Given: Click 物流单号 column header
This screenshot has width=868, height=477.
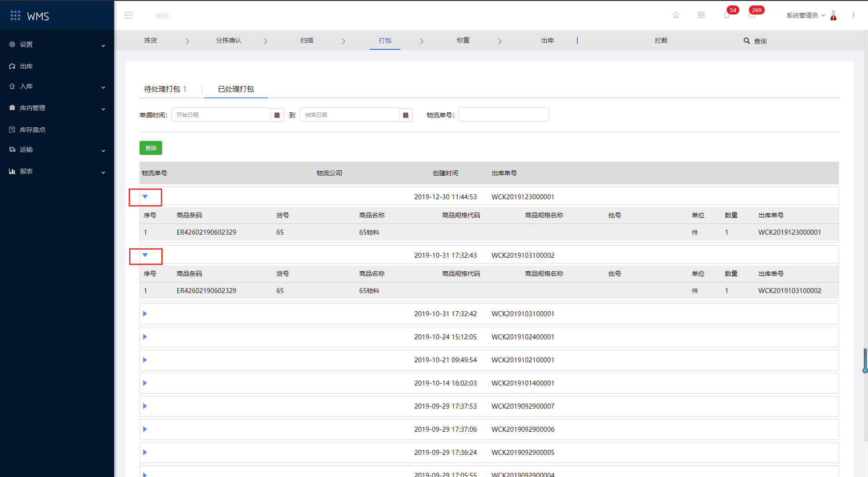Looking at the screenshot, I should (x=154, y=173).
